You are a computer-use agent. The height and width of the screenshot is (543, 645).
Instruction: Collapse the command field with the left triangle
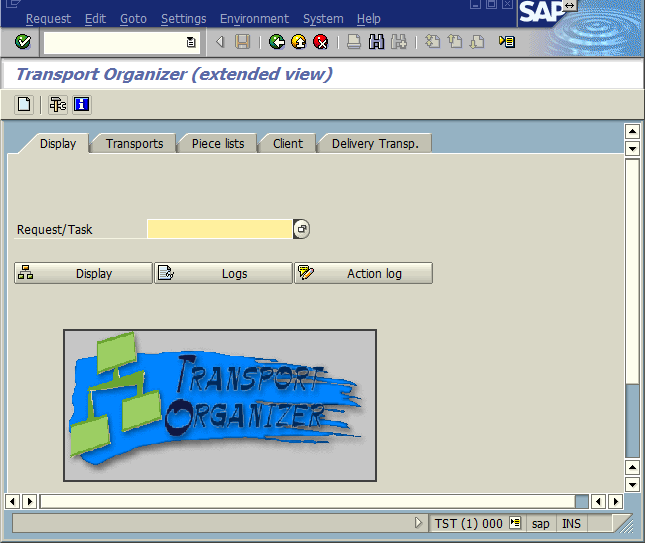220,42
